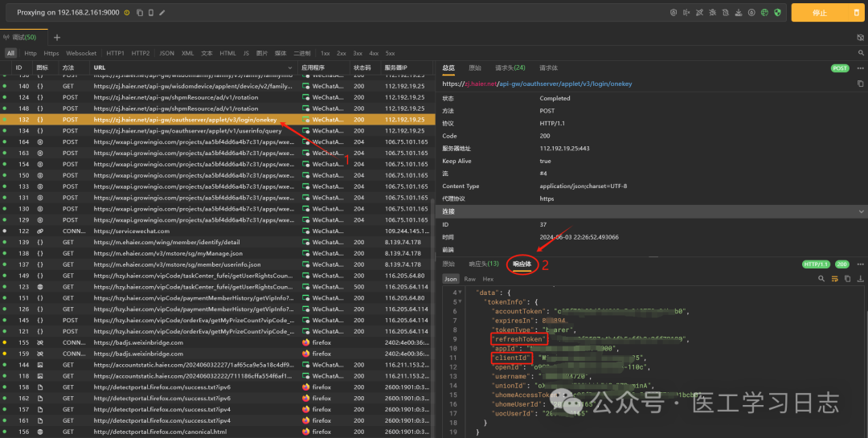The width and height of the screenshot is (868, 438).
Task: Click the crossed-box icon at right of tab bar
Action: point(860,37)
